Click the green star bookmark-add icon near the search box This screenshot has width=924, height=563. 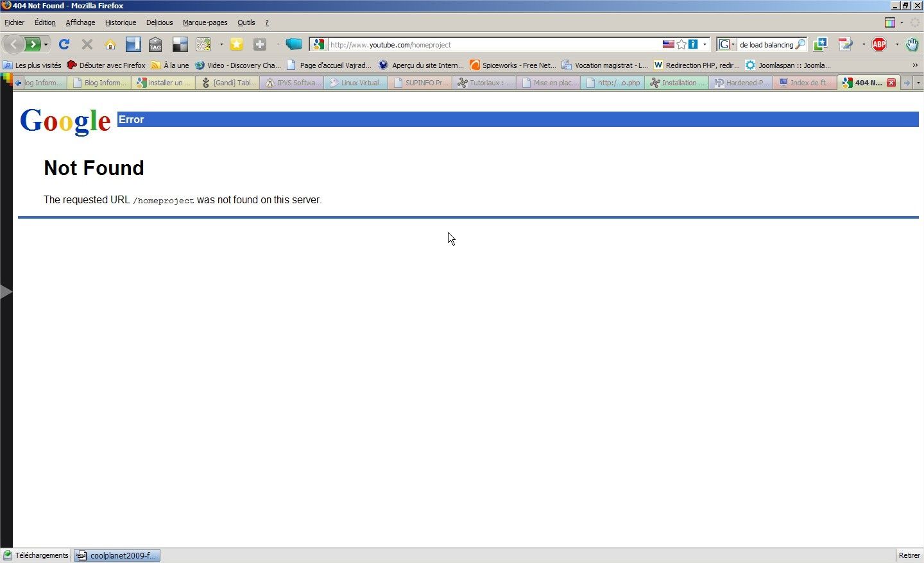[x=820, y=44]
